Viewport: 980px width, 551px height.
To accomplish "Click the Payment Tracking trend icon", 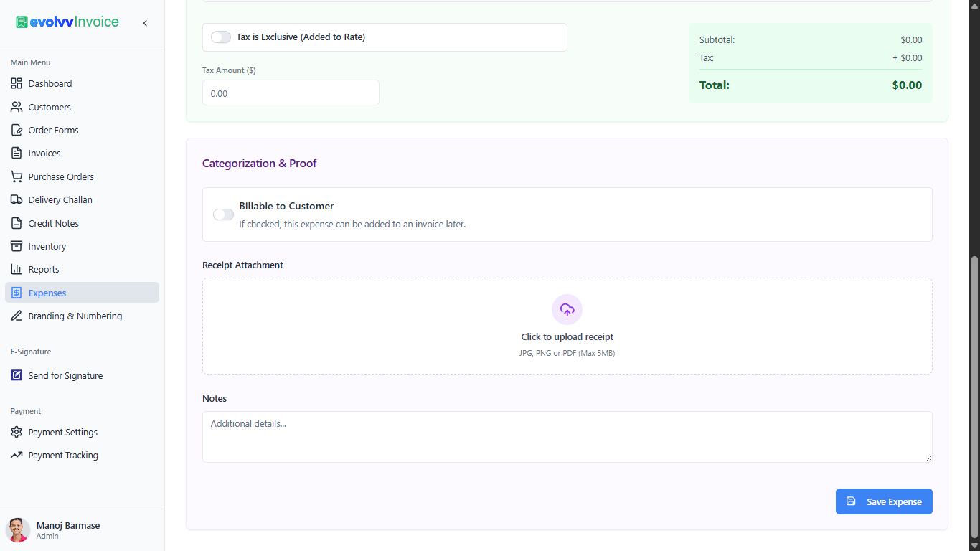I will (x=17, y=455).
